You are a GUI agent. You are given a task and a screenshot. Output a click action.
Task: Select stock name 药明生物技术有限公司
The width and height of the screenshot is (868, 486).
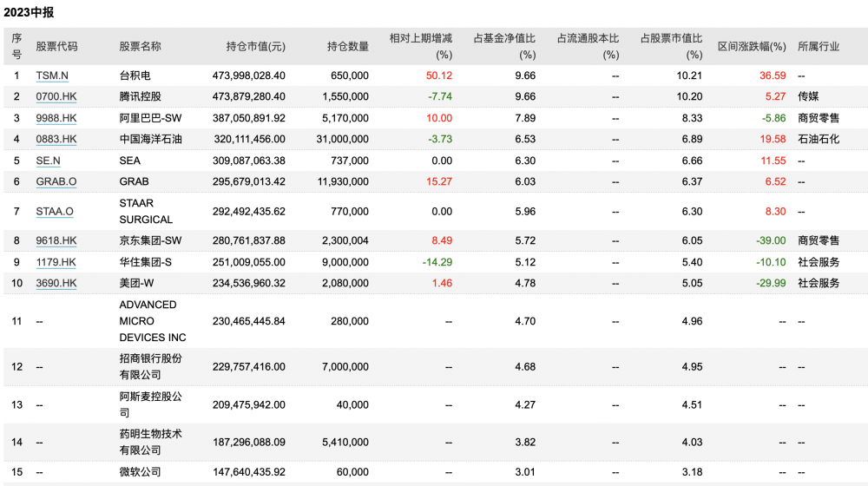150,443
